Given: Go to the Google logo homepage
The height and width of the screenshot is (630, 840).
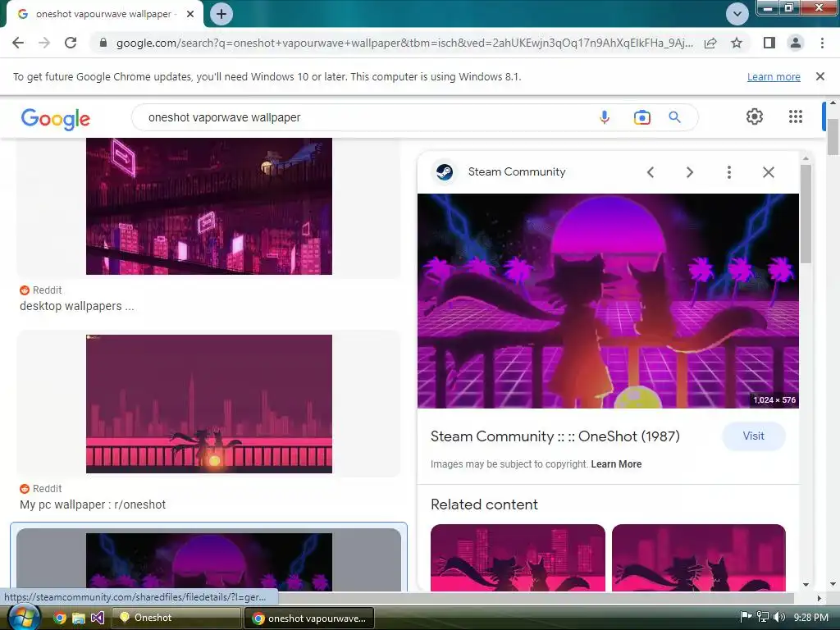Looking at the screenshot, I should click(55, 118).
